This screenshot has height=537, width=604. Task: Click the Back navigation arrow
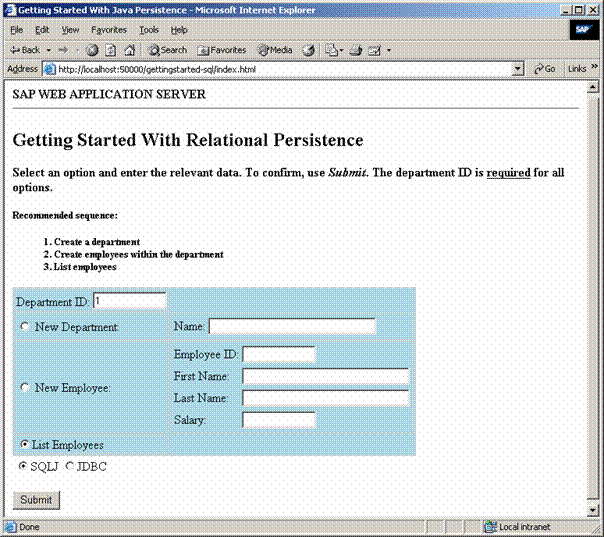point(24,49)
